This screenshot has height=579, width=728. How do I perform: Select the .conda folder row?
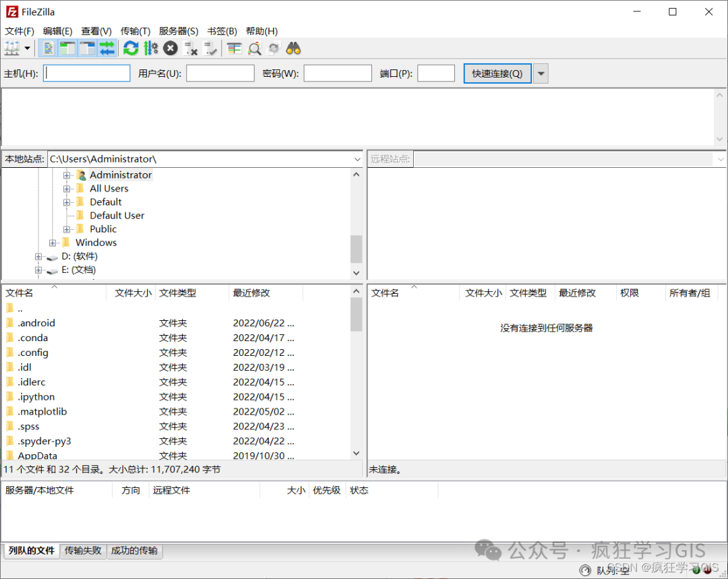175,338
